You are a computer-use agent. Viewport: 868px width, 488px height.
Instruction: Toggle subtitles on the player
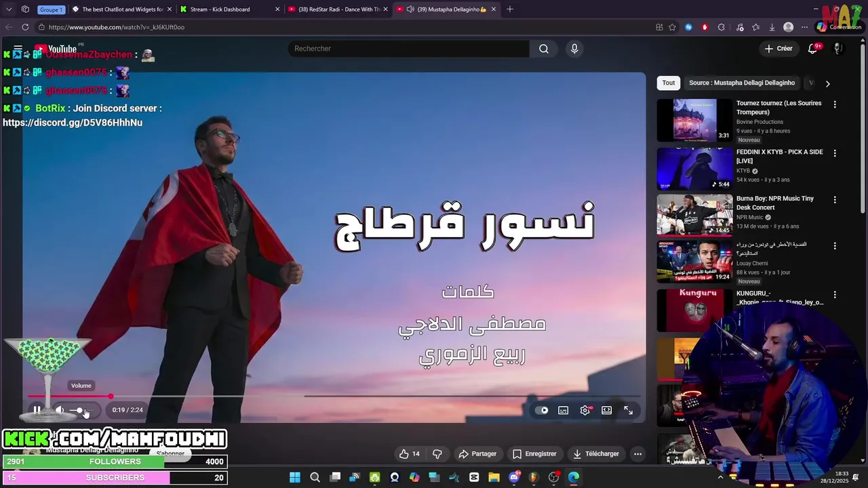tap(563, 410)
